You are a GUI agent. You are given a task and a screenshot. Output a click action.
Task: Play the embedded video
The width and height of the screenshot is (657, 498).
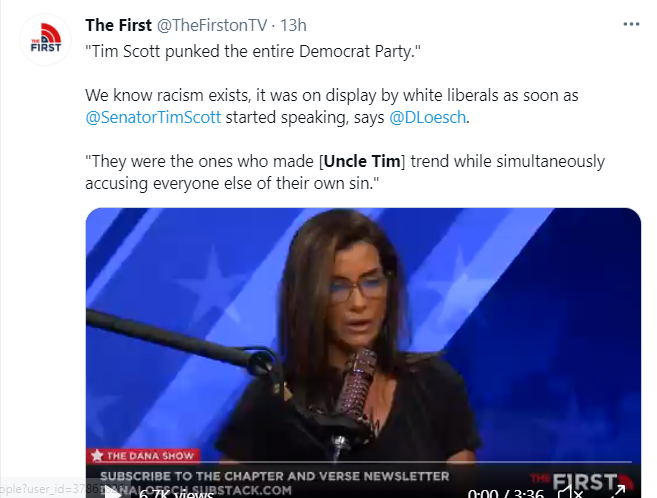112,493
